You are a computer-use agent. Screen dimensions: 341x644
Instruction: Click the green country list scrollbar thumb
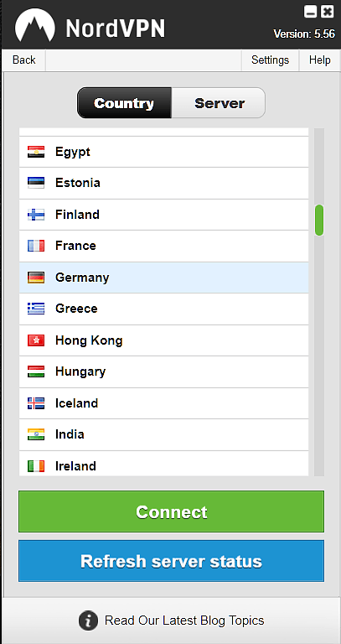pyautogui.click(x=319, y=221)
